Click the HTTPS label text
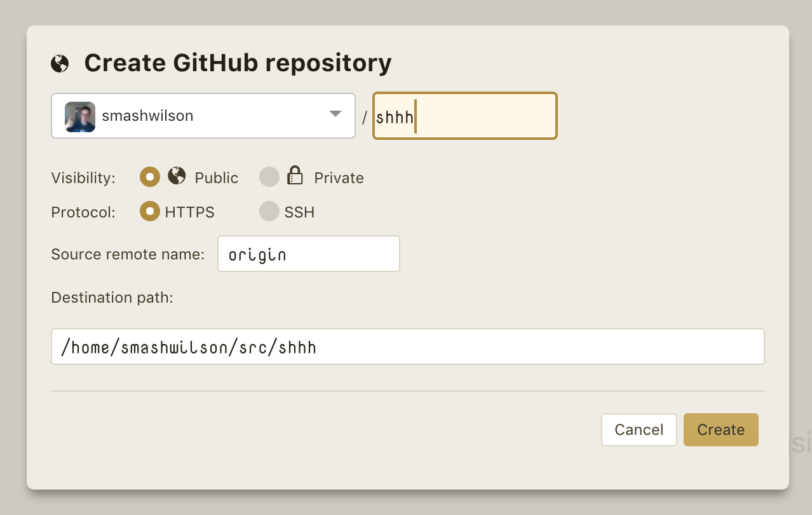Image resolution: width=812 pixels, height=515 pixels. pyautogui.click(x=190, y=212)
